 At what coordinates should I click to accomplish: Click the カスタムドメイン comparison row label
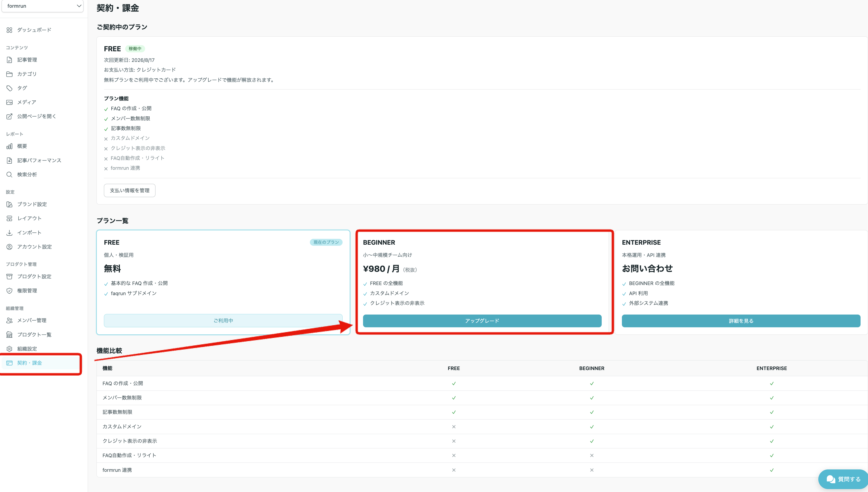pyautogui.click(x=122, y=427)
